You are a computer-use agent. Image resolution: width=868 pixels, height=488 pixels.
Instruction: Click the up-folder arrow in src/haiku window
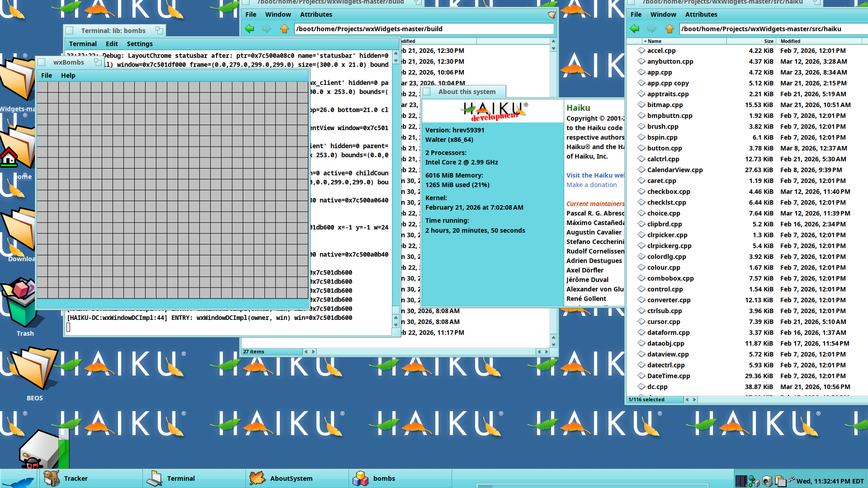point(670,29)
